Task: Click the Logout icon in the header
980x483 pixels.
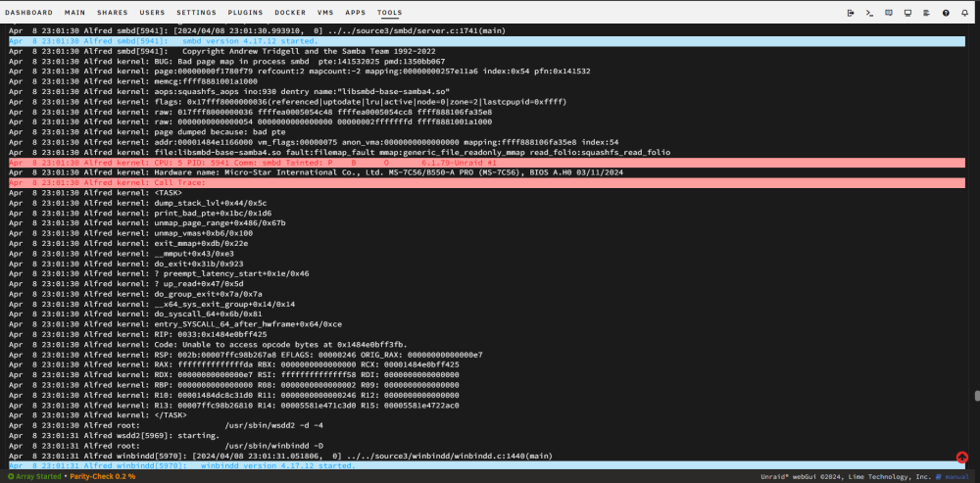Action: point(850,13)
